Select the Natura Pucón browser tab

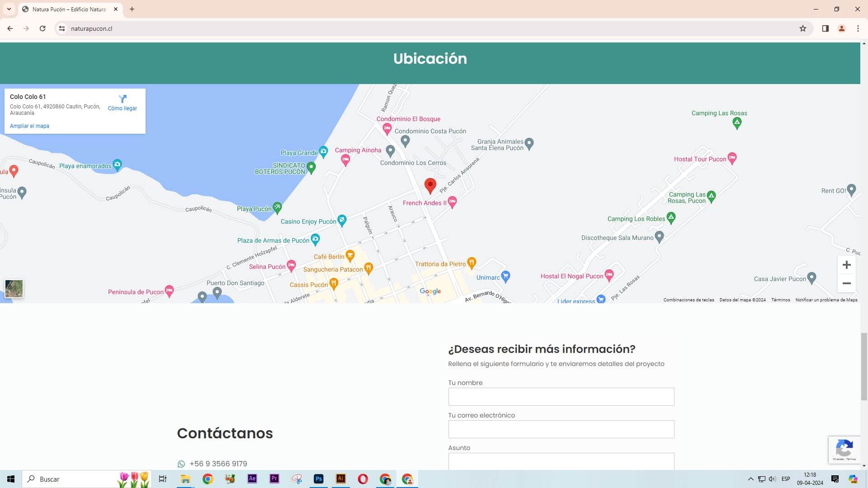pos(69,9)
